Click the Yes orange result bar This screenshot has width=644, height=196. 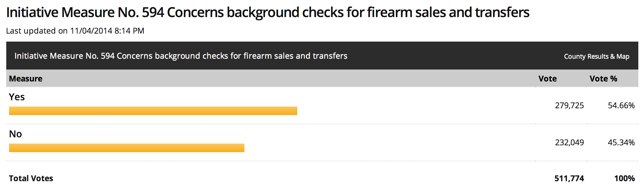coord(153,111)
